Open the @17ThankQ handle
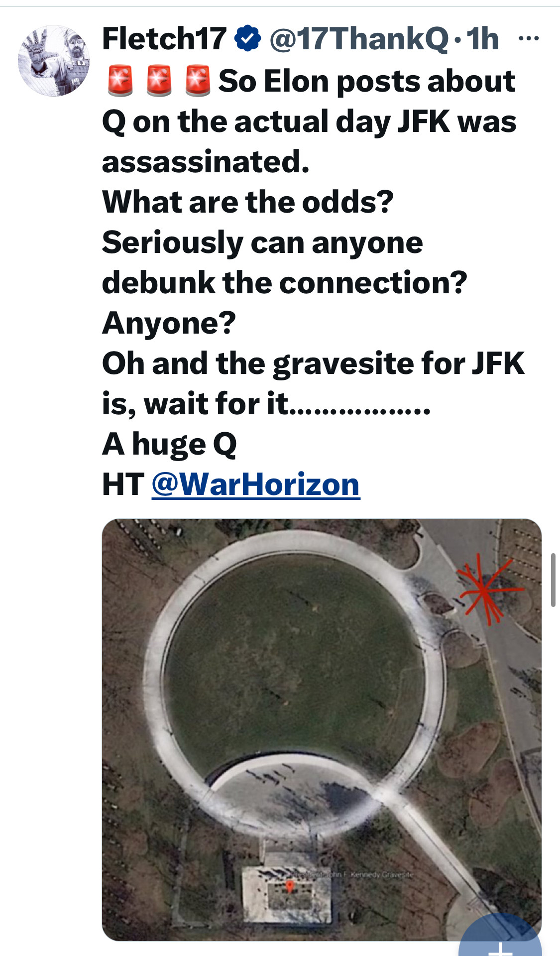560x956 pixels. click(x=359, y=39)
